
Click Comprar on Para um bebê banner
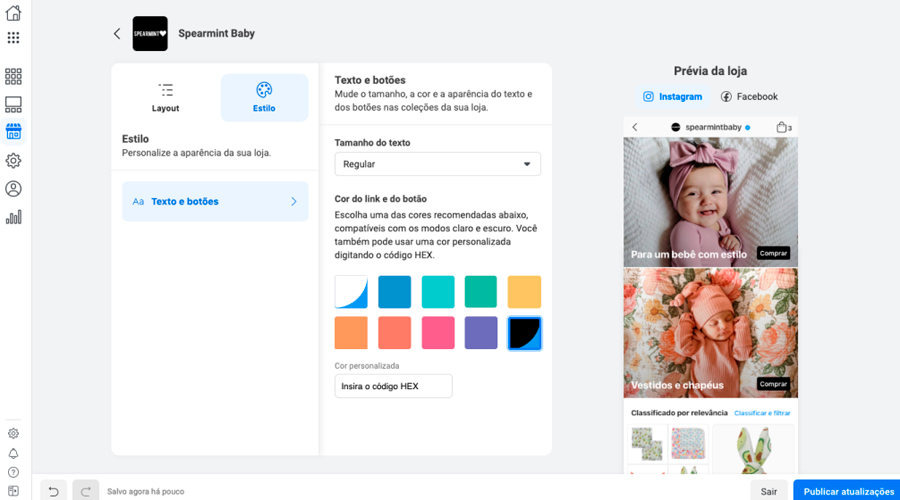[773, 253]
